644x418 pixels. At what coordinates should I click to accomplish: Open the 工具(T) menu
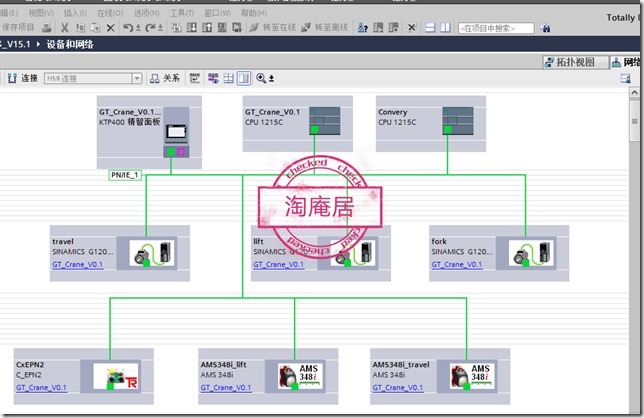pos(182,13)
